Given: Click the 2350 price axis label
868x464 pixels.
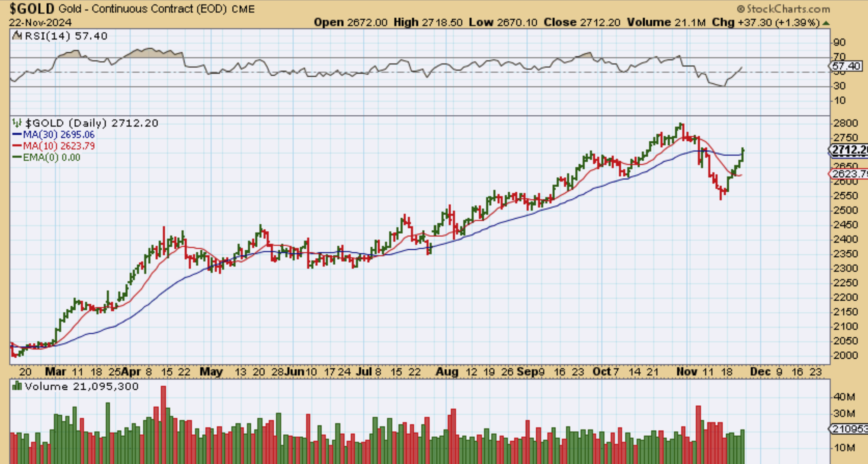Looking at the screenshot, I should [x=846, y=254].
